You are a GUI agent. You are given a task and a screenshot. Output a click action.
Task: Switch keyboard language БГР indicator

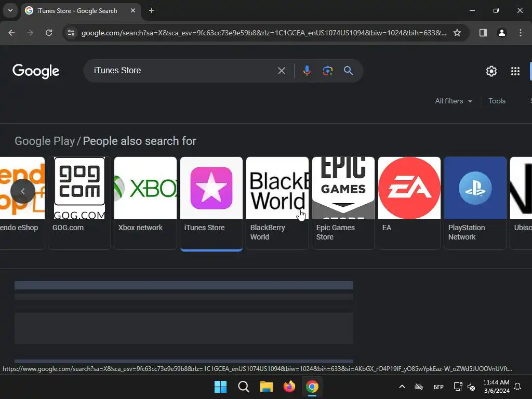tap(438, 387)
